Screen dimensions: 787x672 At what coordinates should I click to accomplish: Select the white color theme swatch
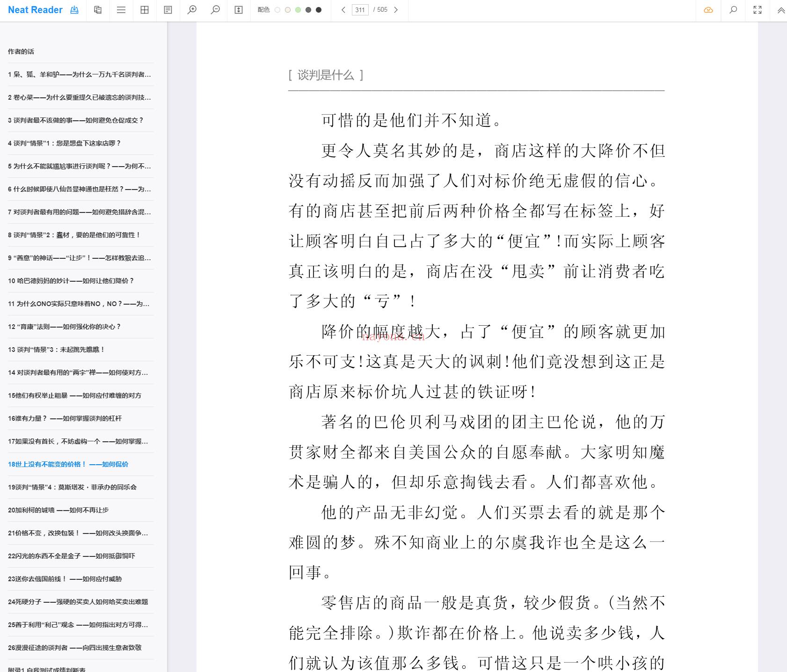pyautogui.click(x=277, y=10)
